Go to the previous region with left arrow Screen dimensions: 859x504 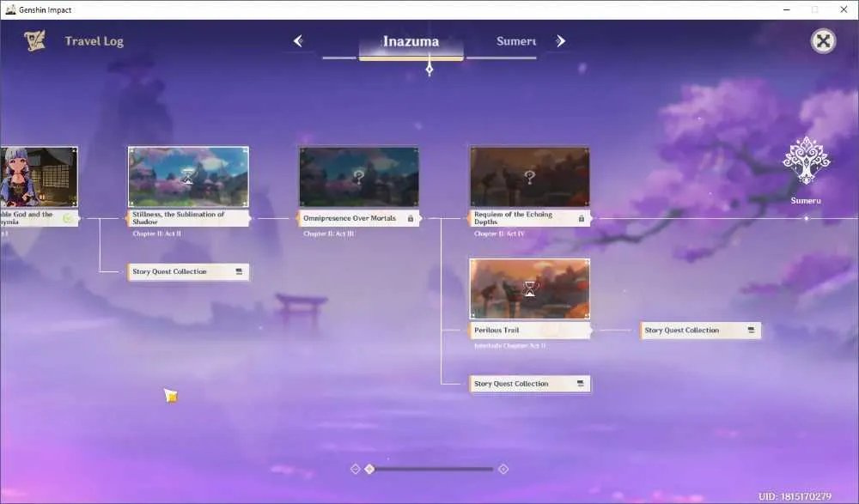pyautogui.click(x=298, y=41)
